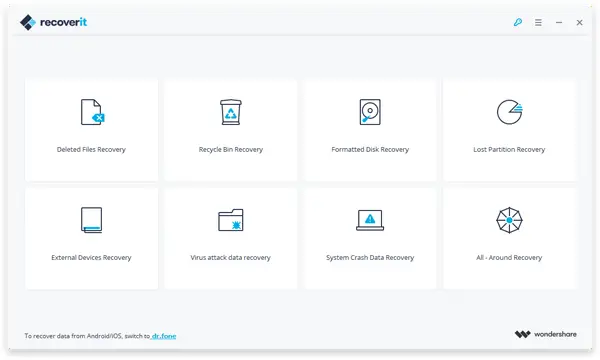This screenshot has height=360, width=600.
Task: Click the recoverit logo
Action: pyautogui.click(x=53, y=22)
